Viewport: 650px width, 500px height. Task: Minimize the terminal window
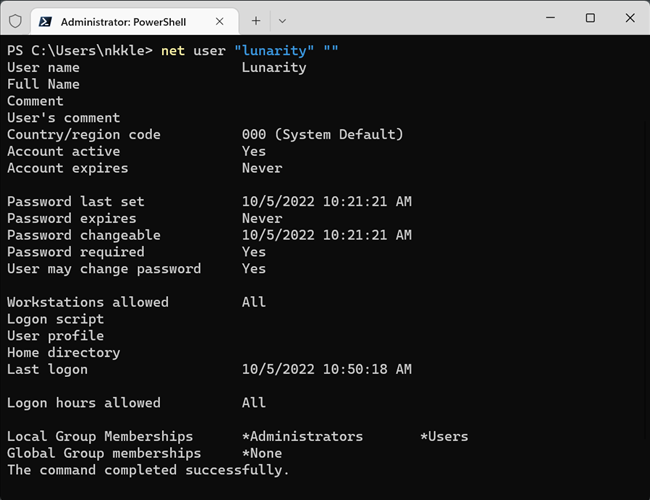[x=545, y=18]
